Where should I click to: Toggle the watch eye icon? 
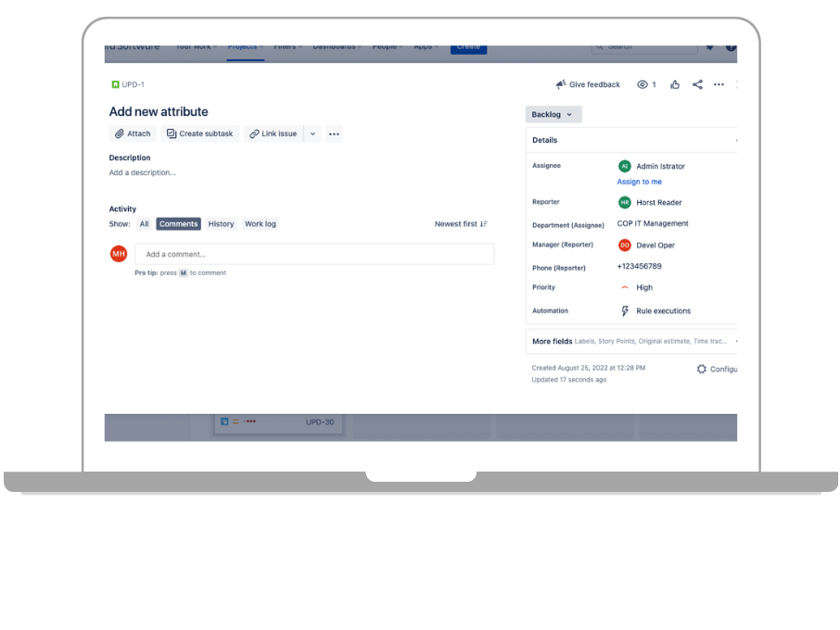tap(643, 84)
